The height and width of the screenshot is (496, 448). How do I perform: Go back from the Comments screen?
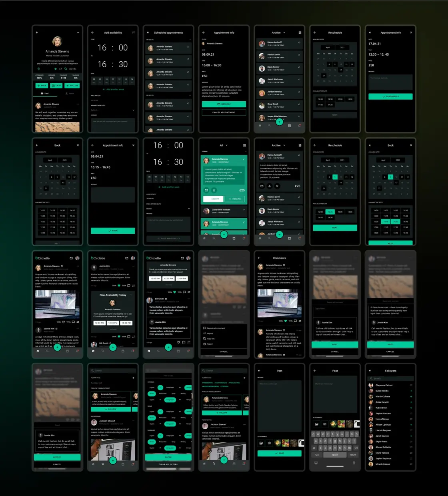pyautogui.click(x=259, y=258)
